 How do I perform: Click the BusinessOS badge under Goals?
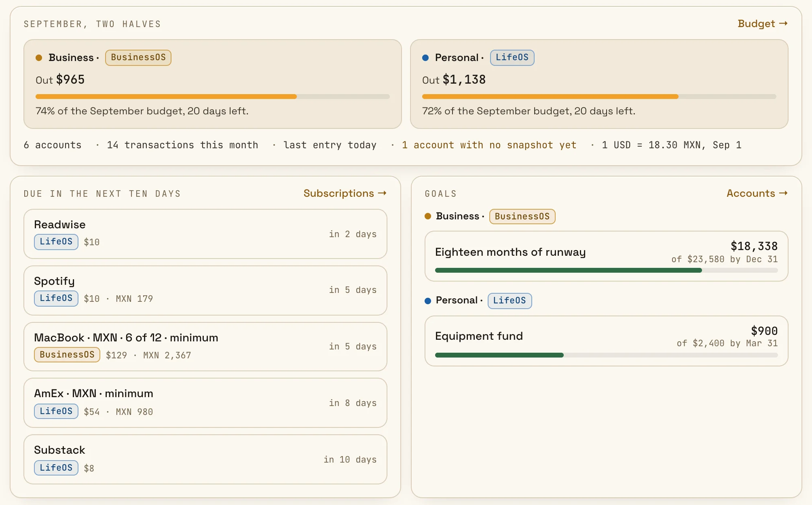[522, 217]
